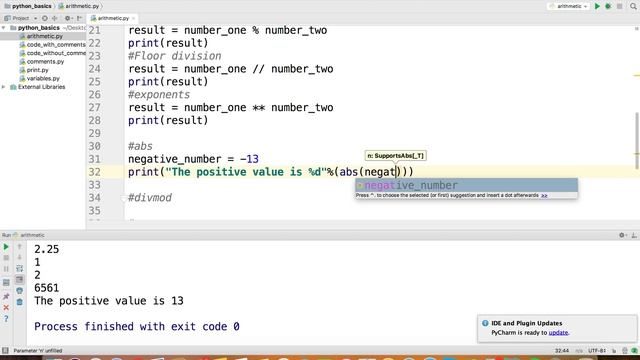Select negative_number autocomplete suggestion

tap(466, 185)
